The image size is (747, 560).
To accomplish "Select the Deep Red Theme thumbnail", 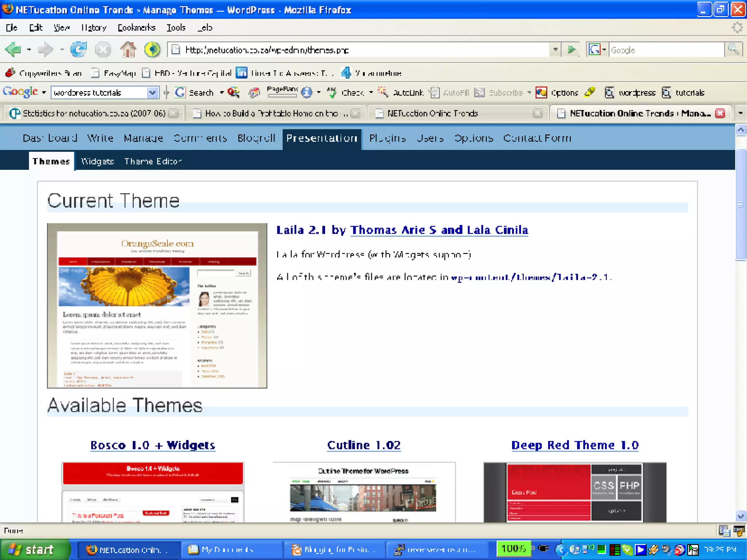I will pos(574,492).
